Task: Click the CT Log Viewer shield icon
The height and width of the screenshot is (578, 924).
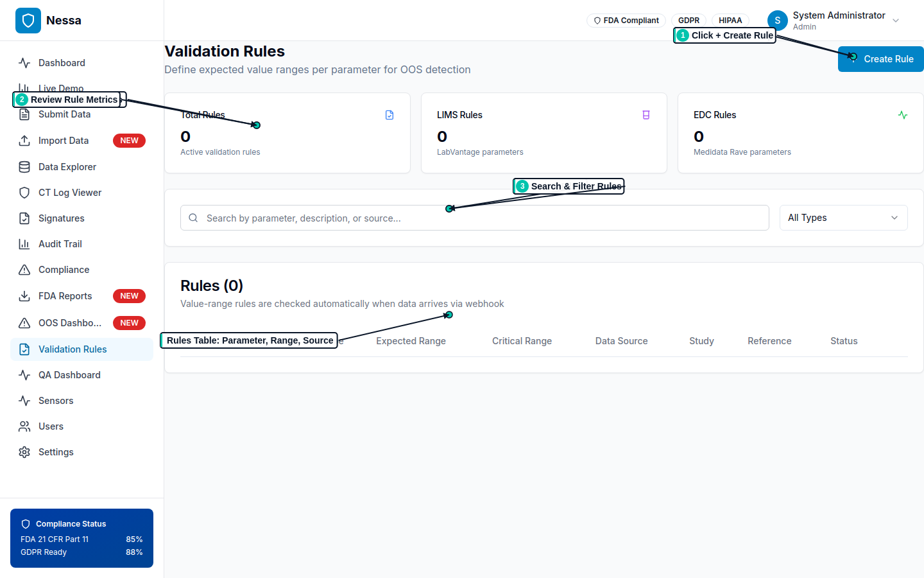Action: [x=24, y=192]
